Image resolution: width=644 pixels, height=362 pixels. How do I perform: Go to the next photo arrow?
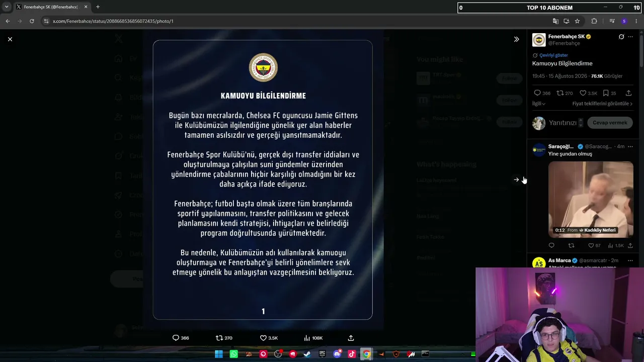tap(516, 179)
